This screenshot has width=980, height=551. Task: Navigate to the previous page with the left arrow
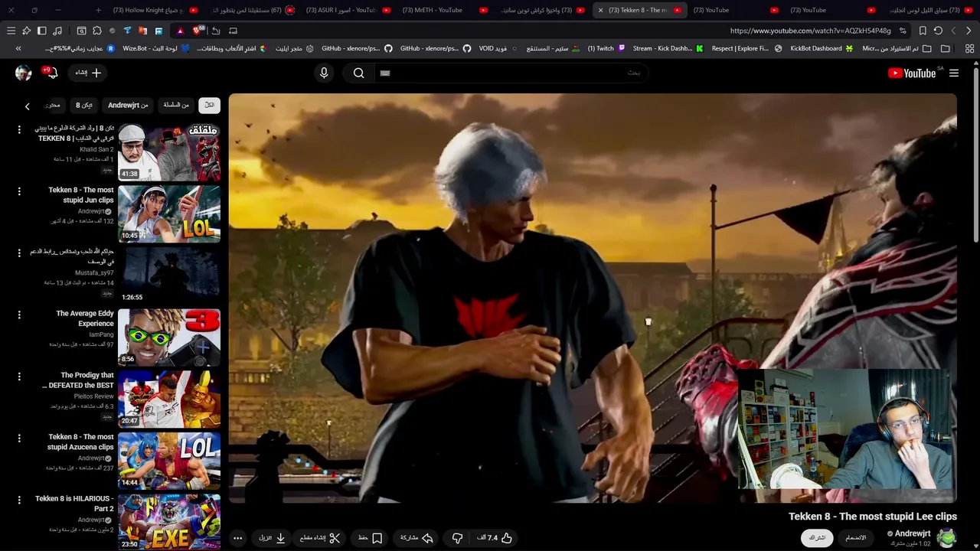[953, 31]
